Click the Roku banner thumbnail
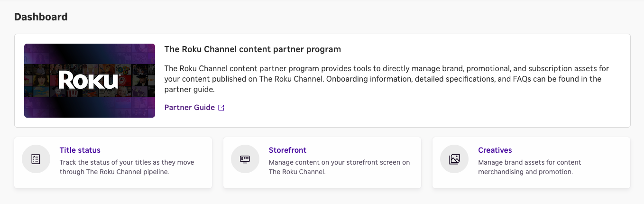Image resolution: width=644 pixels, height=204 pixels. pyautogui.click(x=90, y=81)
